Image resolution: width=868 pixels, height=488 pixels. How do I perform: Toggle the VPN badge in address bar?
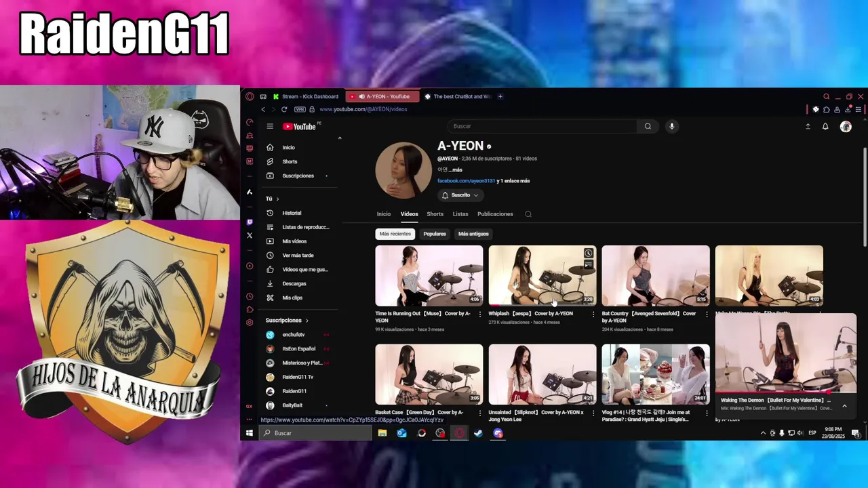click(300, 109)
